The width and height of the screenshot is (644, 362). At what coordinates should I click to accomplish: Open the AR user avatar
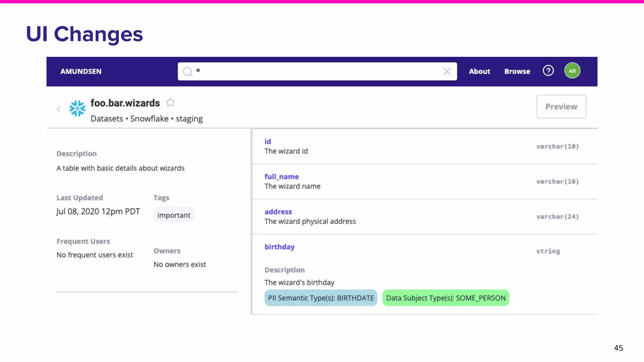coord(572,71)
